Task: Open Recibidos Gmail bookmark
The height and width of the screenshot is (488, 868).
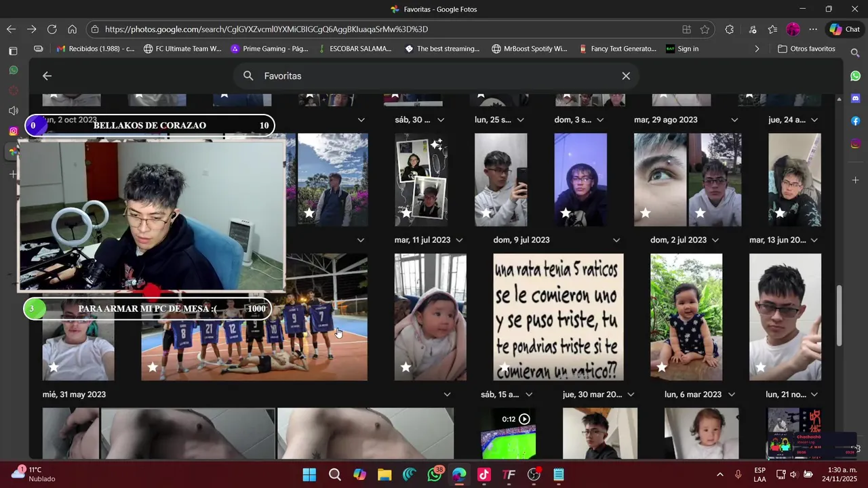Action: (96, 49)
